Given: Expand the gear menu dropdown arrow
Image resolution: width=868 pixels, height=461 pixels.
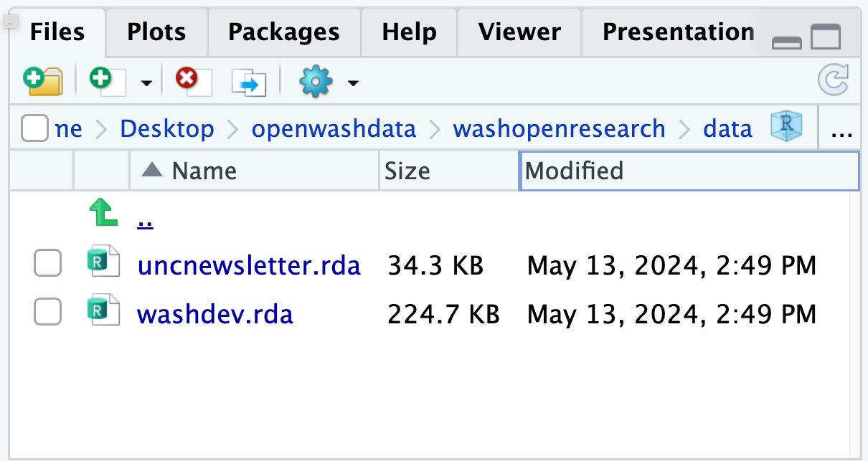Looking at the screenshot, I should pos(353,83).
